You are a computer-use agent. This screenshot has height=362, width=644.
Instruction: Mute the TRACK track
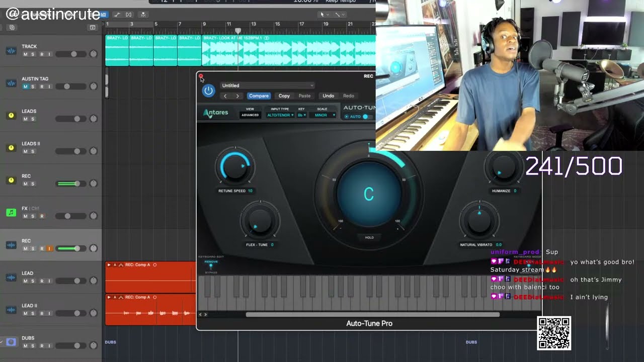[25, 54]
